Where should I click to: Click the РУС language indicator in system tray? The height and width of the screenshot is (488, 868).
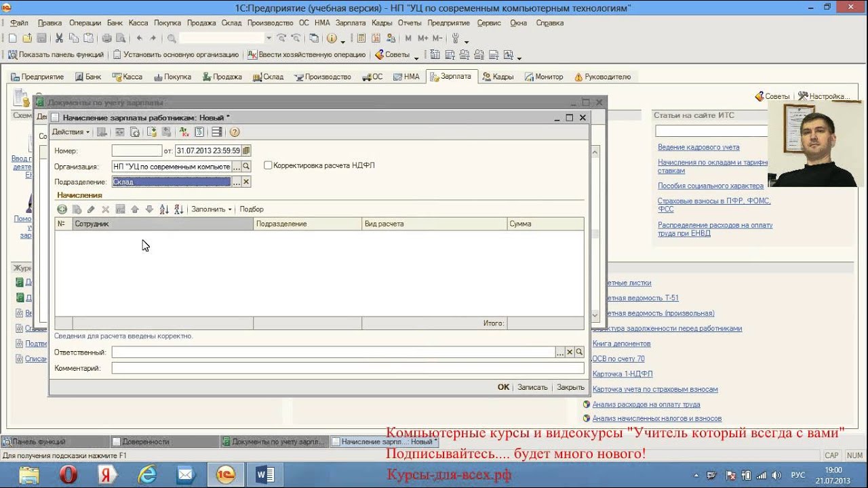(x=798, y=475)
